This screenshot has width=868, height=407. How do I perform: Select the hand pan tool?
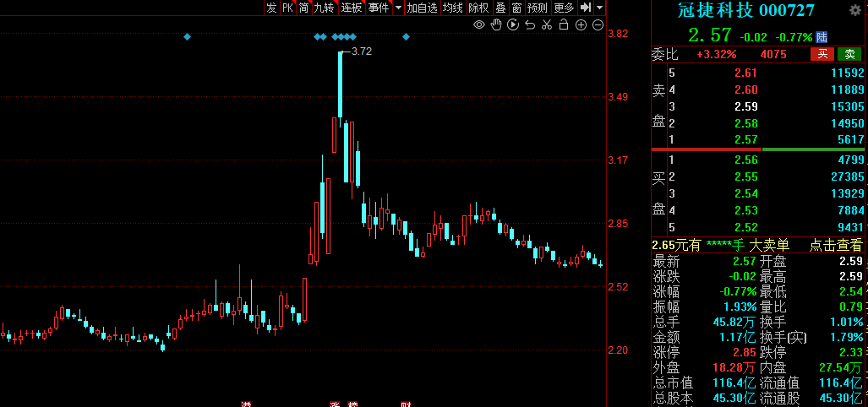point(497,24)
